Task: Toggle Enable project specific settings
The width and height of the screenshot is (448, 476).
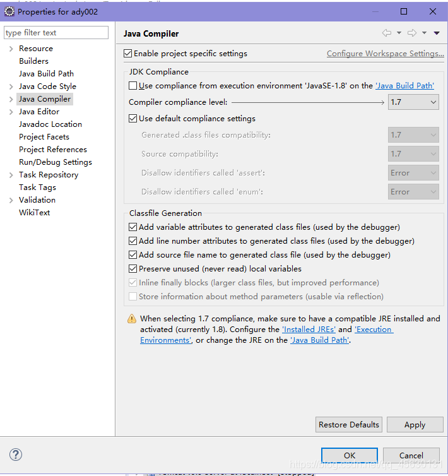Action: click(128, 54)
